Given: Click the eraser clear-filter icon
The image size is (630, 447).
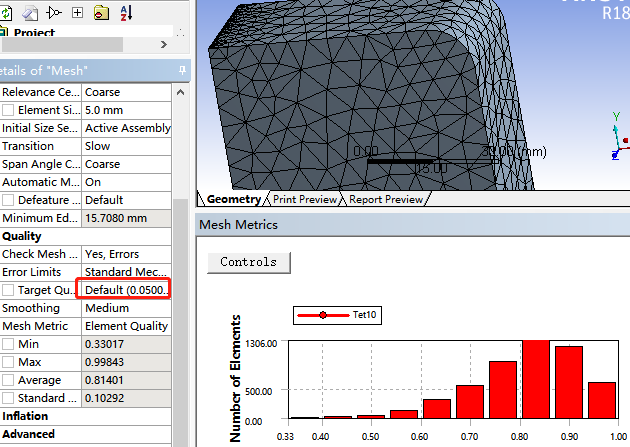Looking at the screenshot, I should (x=30, y=13).
